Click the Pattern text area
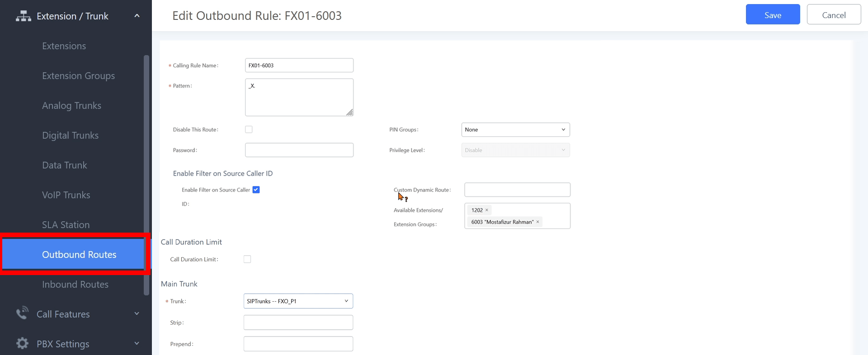This screenshot has height=355, width=868. [299, 97]
